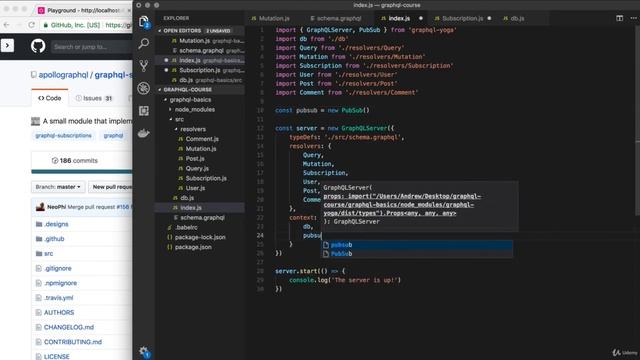640x360 pixels.
Task: Open the editor More Actions menu
Action: click(x=633, y=18)
